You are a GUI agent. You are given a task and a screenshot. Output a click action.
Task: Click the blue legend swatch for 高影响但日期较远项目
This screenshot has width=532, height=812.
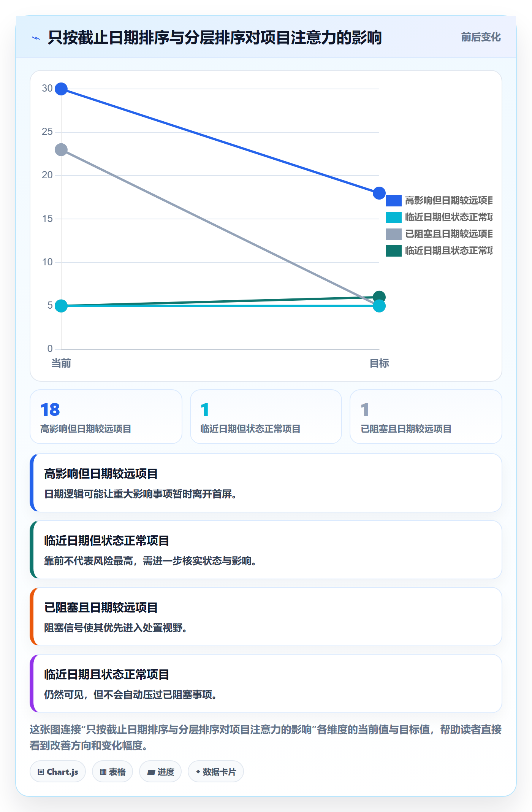(393, 200)
